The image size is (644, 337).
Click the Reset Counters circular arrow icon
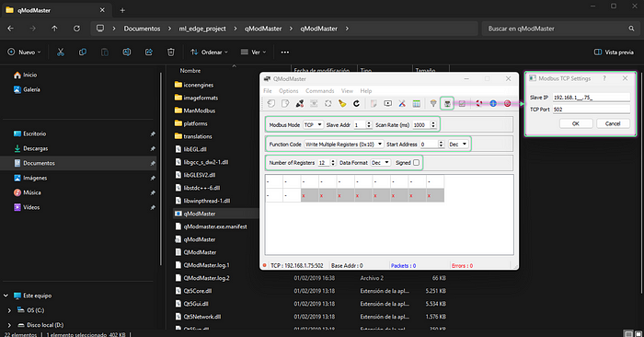356,103
